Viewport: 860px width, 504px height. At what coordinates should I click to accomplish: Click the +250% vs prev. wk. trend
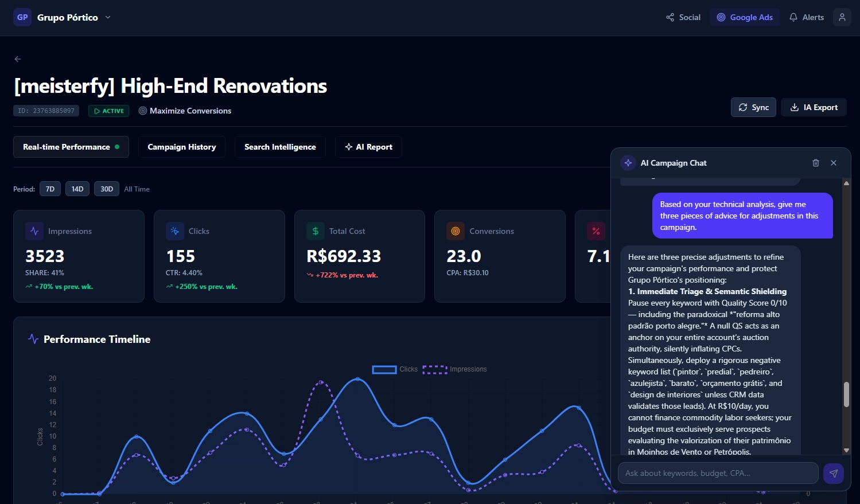coord(201,287)
